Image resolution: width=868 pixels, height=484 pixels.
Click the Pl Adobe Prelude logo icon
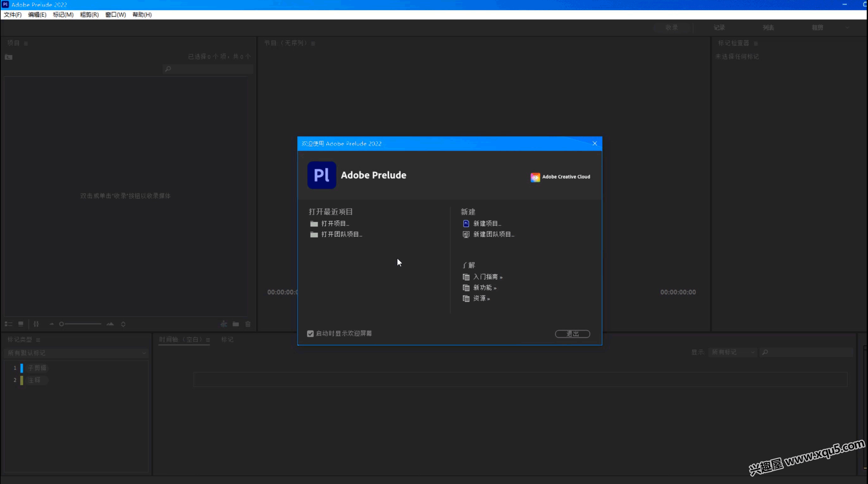(321, 175)
